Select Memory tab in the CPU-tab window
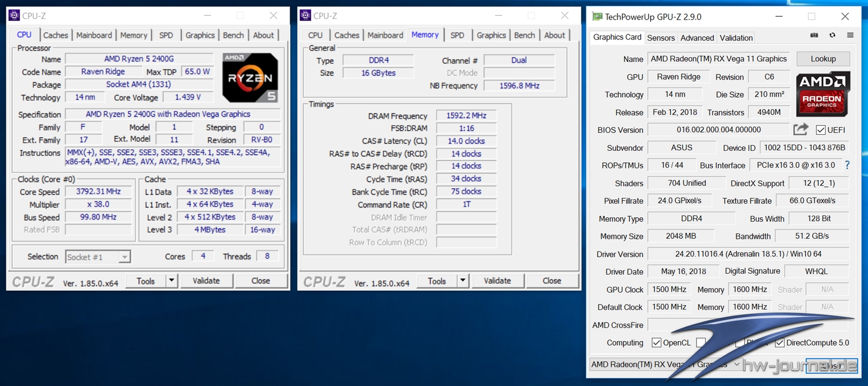The image size is (868, 386). click(x=133, y=35)
